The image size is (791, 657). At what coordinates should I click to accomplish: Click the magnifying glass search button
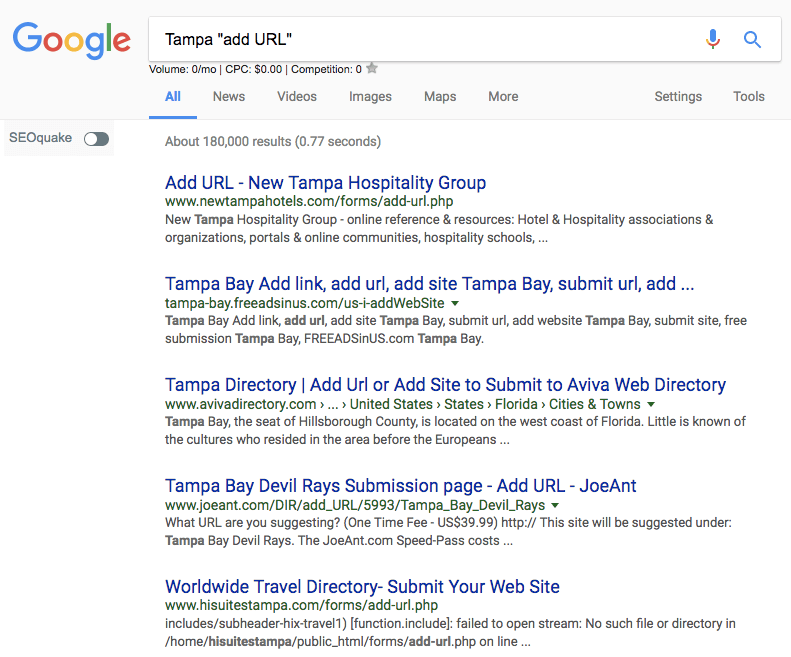point(752,39)
